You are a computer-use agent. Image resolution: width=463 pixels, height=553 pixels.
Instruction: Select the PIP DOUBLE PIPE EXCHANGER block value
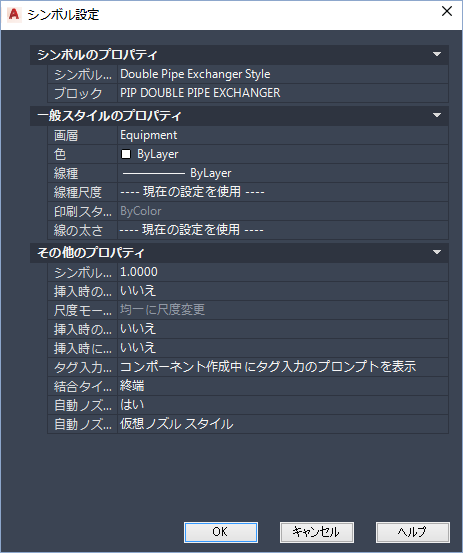pyautogui.click(x=282, y=93)
